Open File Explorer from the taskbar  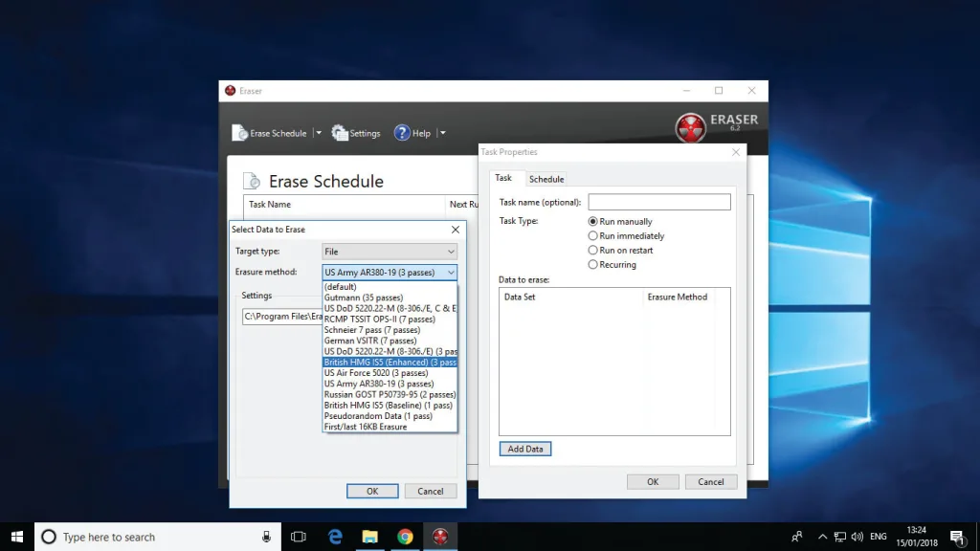click(x=370, y=537)
